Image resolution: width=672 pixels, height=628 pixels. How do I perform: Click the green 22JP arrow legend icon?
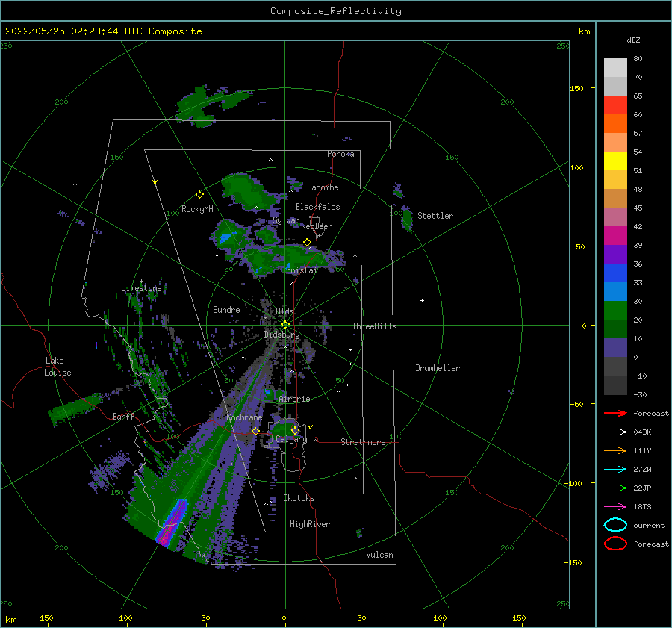(x=615, y=488)
